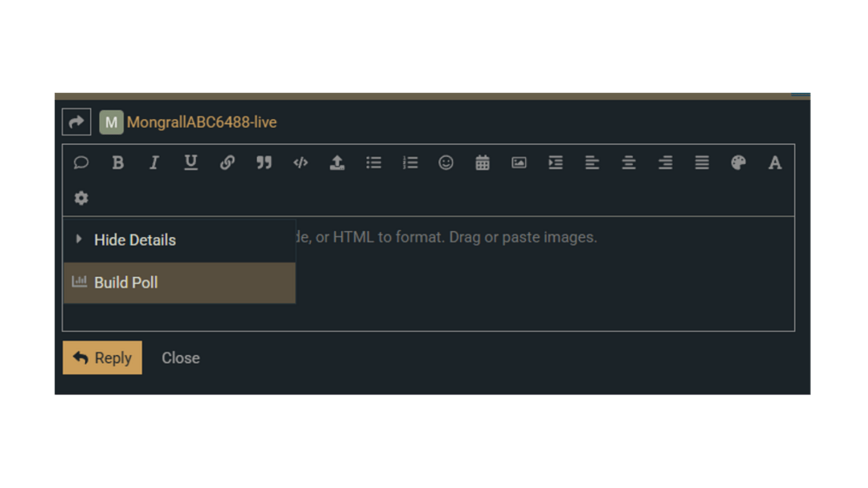Toggle bold formatting

(x=118, y=162)
